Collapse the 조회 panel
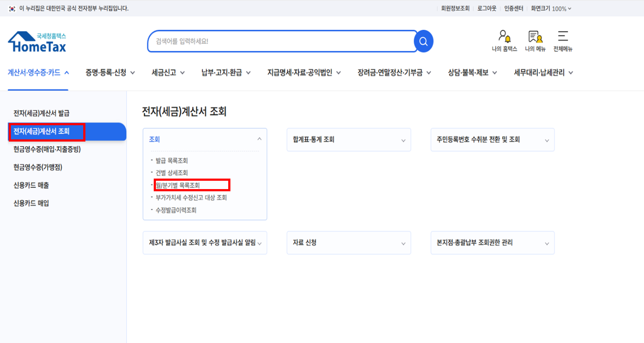Screen dimensions: 644x343 pos(259,139)
